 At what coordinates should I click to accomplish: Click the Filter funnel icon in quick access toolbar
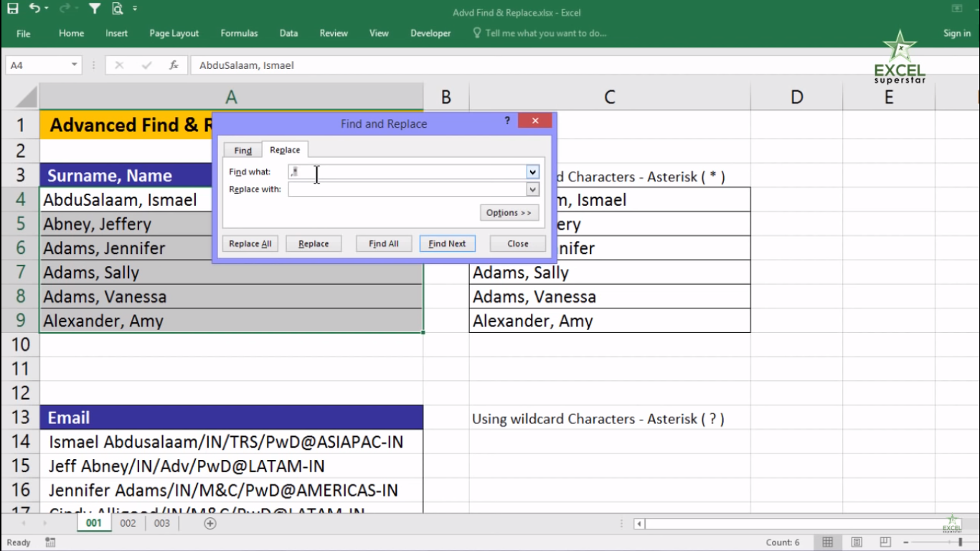[x=94, y=9]
